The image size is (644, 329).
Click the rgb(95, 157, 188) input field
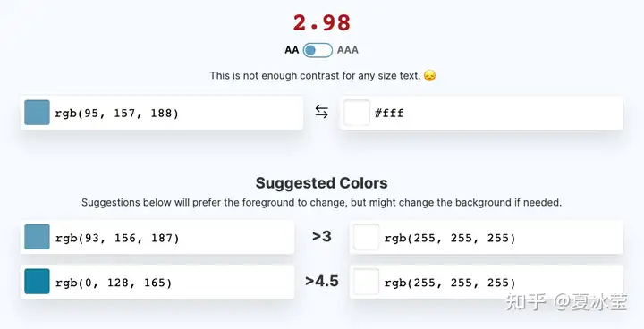coord(162,113)
